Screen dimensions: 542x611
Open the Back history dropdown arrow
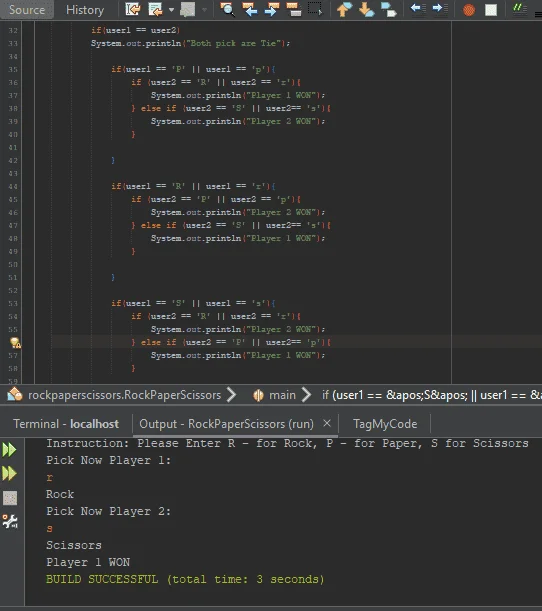point(171,9)
